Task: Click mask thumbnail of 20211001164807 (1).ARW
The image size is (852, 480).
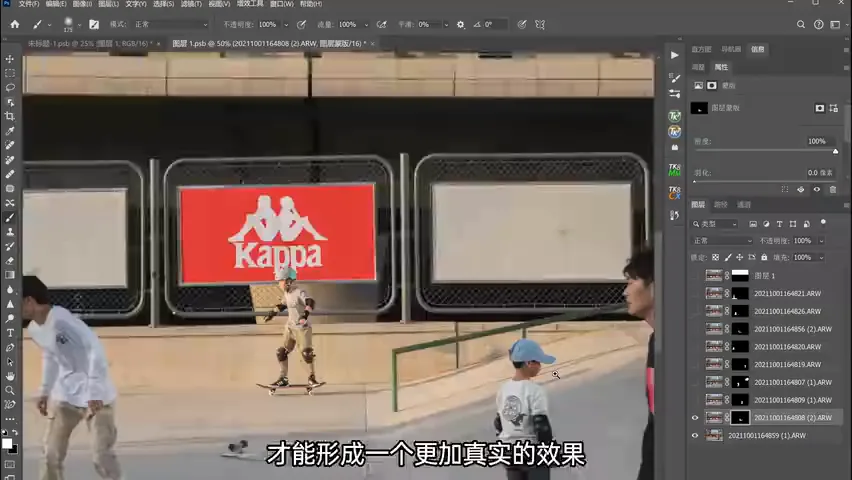Action: 740,382
